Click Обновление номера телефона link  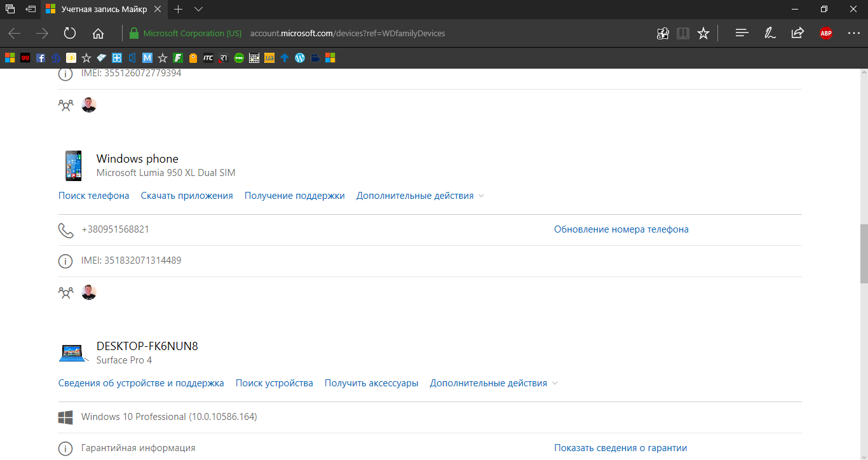(621, 229)
